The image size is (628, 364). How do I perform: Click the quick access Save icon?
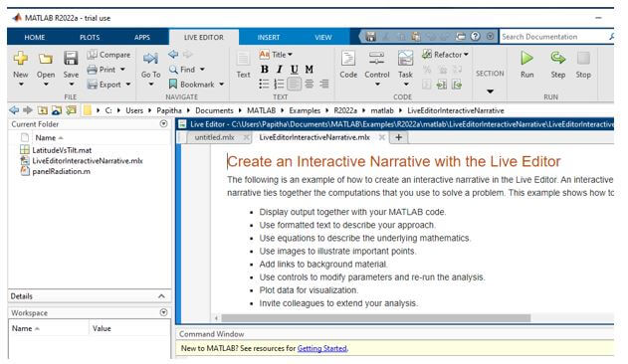click(370, 37)
